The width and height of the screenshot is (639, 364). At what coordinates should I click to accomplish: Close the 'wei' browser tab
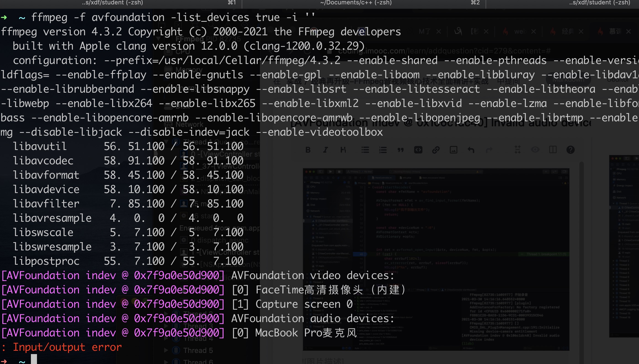[x=534, y=31]
